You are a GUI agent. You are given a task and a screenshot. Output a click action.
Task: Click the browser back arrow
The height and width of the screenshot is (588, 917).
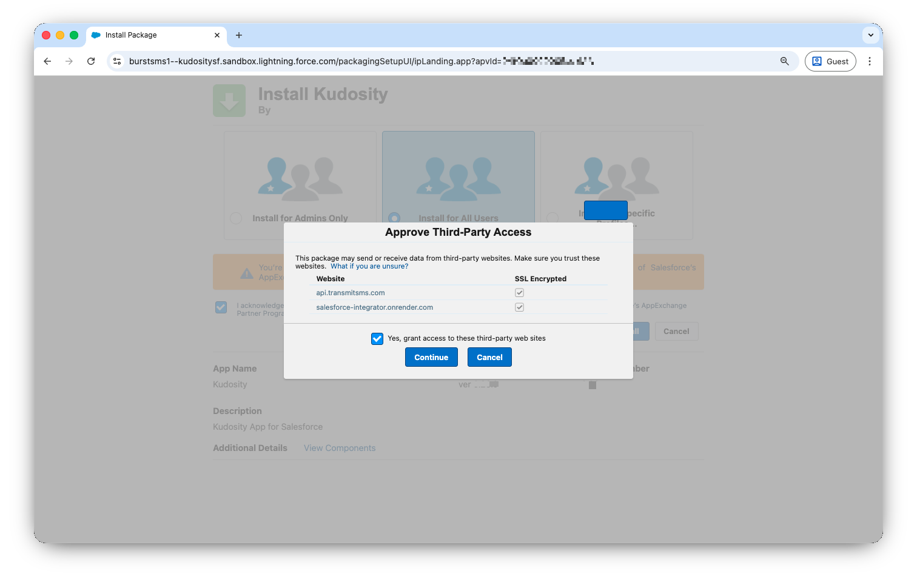point(47,61)
